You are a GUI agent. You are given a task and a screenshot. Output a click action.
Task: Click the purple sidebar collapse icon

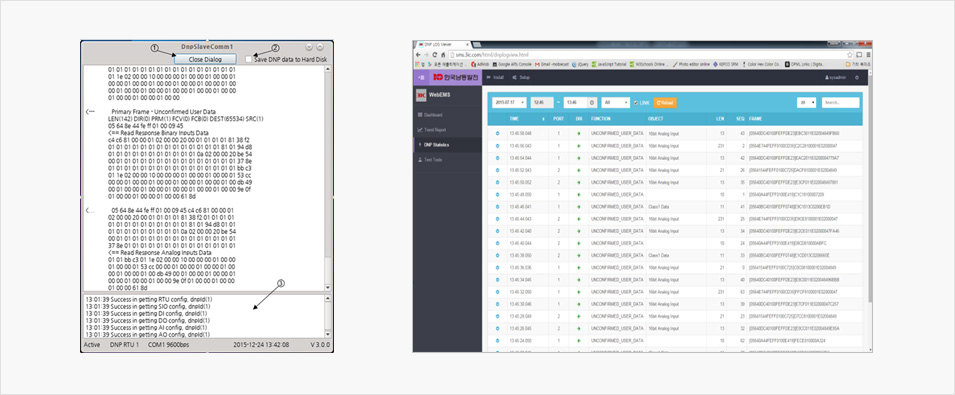coord(421,77)
